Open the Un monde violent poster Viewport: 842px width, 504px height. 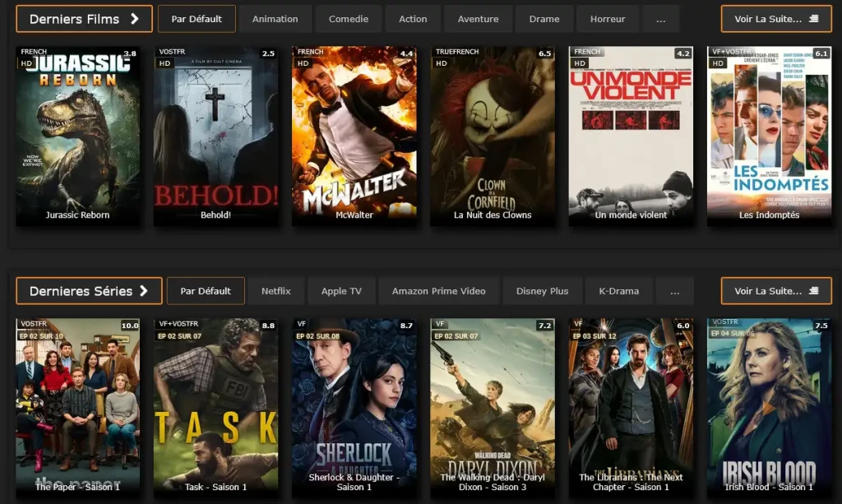[631, 136]
